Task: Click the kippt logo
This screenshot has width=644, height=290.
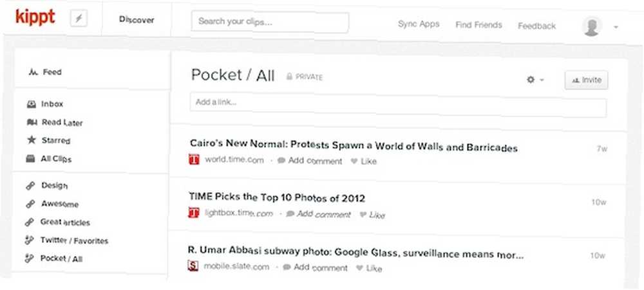Action: pos(35,17)
